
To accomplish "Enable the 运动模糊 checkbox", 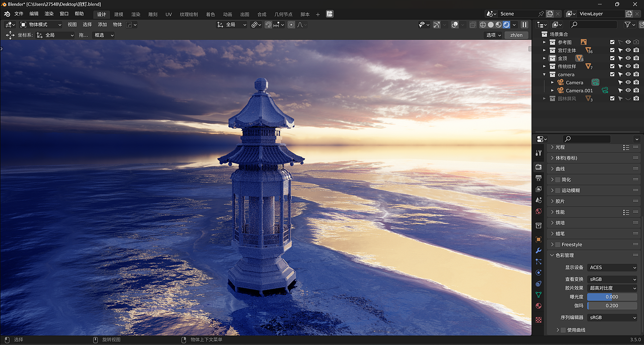I will [557, 191].
